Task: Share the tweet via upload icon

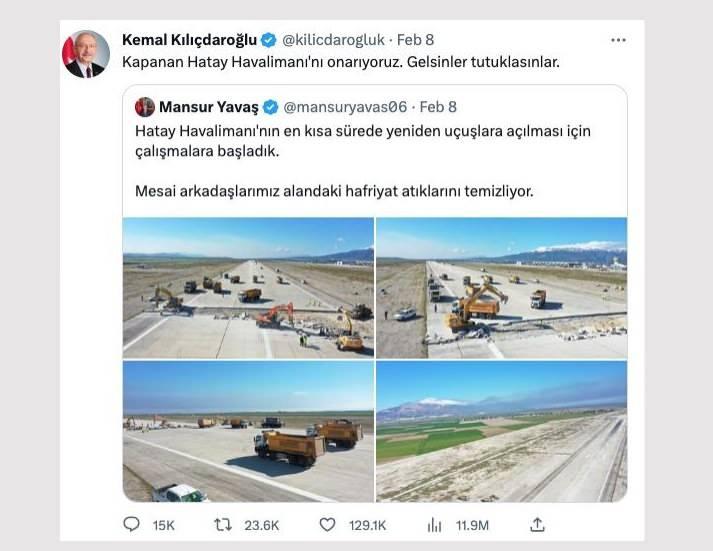Action: 537,525
